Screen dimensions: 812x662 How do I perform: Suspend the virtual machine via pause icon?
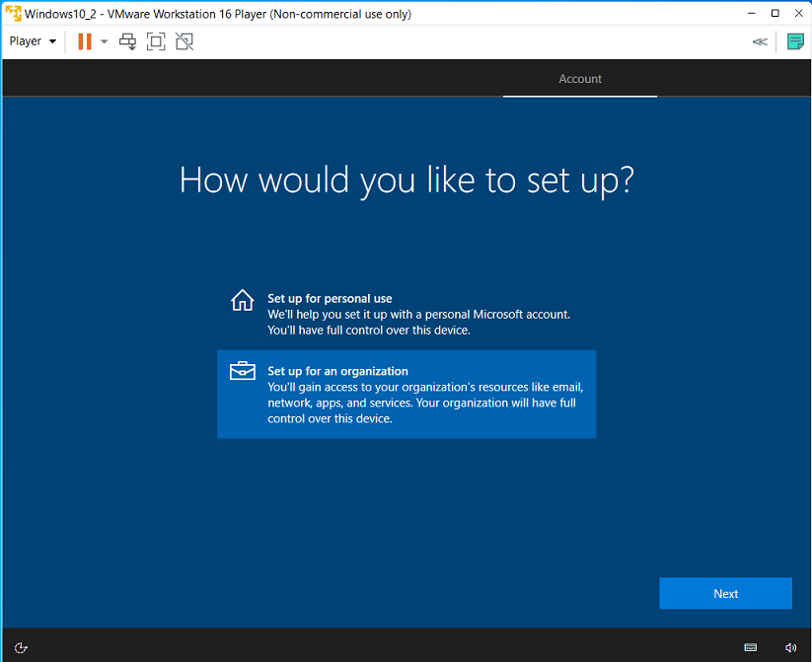(84, 41)
